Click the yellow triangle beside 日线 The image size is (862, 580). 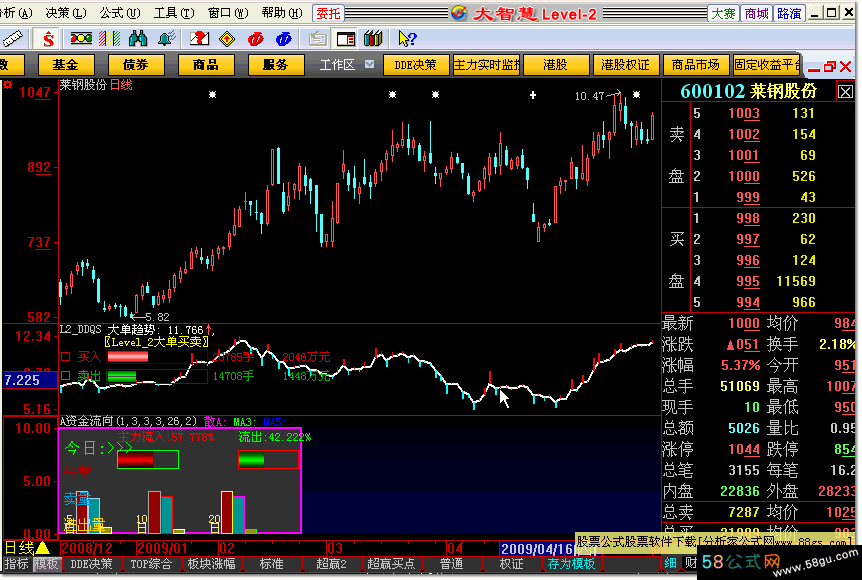tap(42, 548)
